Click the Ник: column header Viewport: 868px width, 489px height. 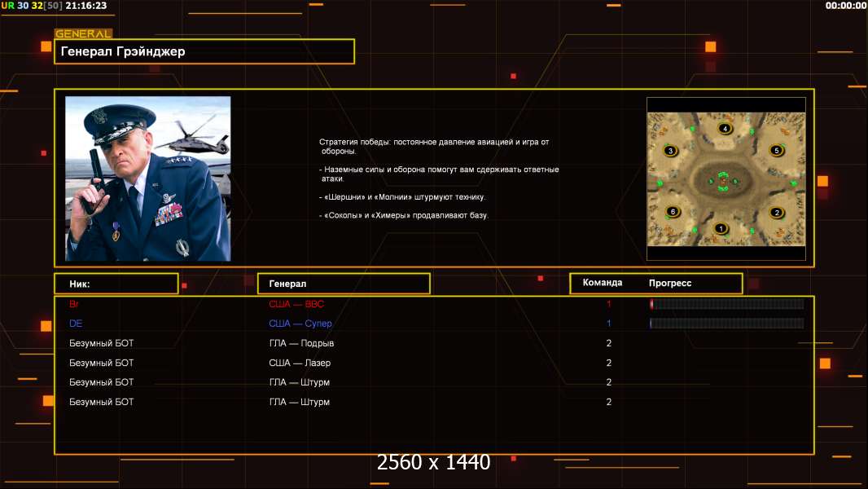(116, 284)
